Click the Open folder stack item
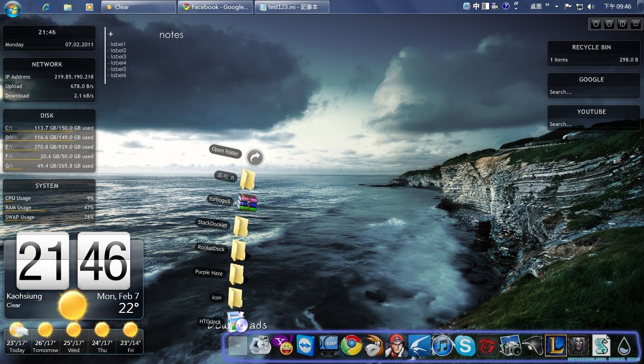Viewport: 644px width, 364px height. (x=256, y=157)
